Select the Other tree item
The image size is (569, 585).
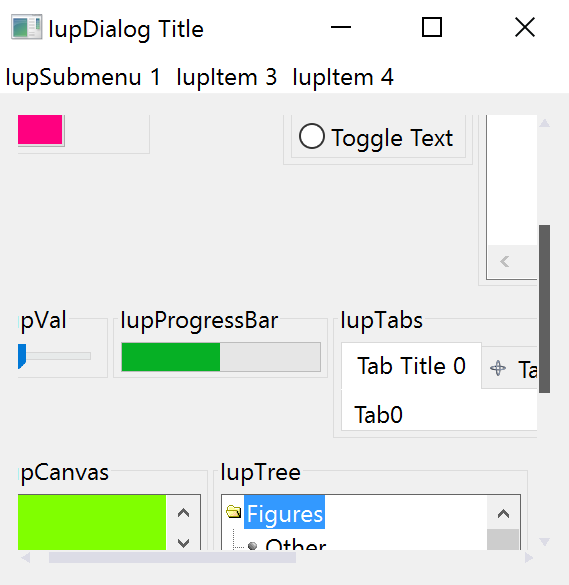coord(296,545)
